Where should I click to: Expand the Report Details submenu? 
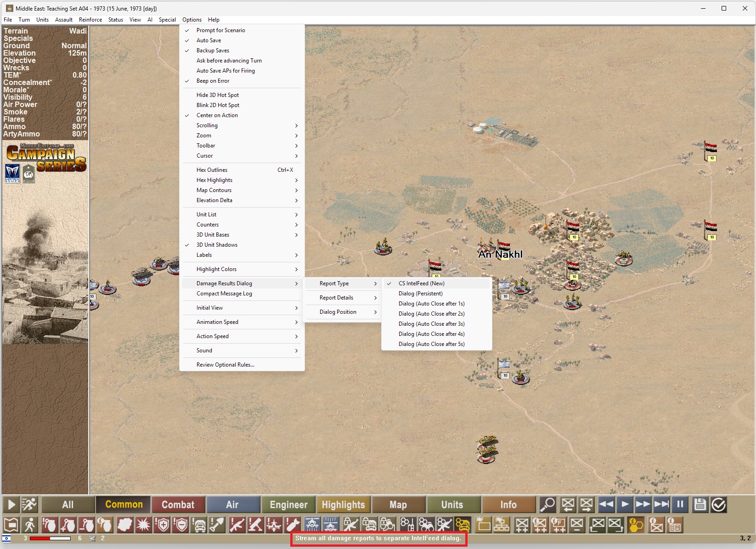pyautogui.click(x=343, y=298)
